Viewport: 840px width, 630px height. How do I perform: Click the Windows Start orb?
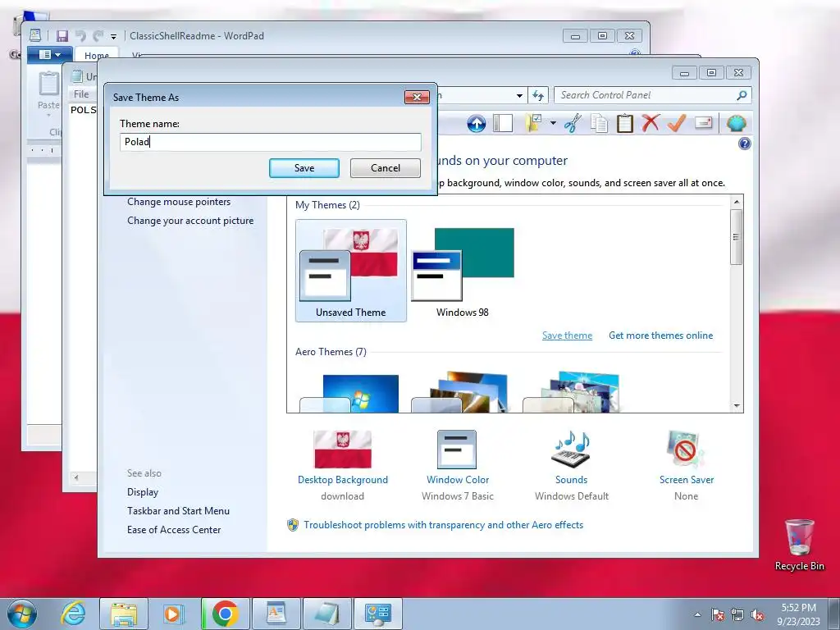(x=22, y=614)
